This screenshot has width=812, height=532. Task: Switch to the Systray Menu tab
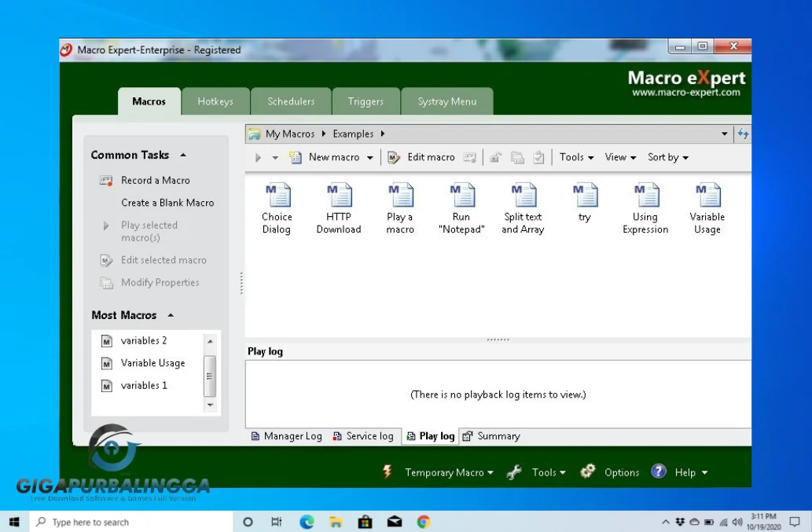447,101
